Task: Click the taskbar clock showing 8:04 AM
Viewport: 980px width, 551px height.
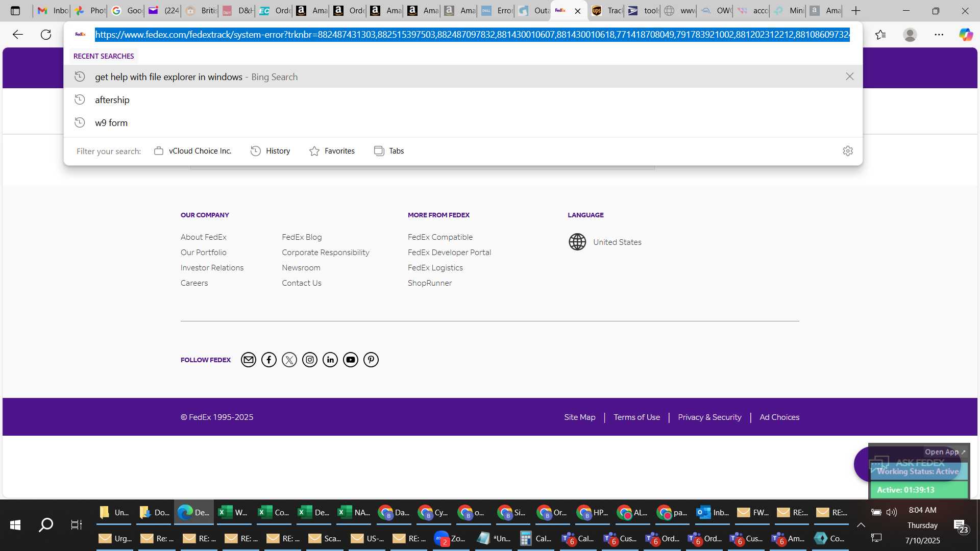Action: pyautogui.click(x=922, y=510)
